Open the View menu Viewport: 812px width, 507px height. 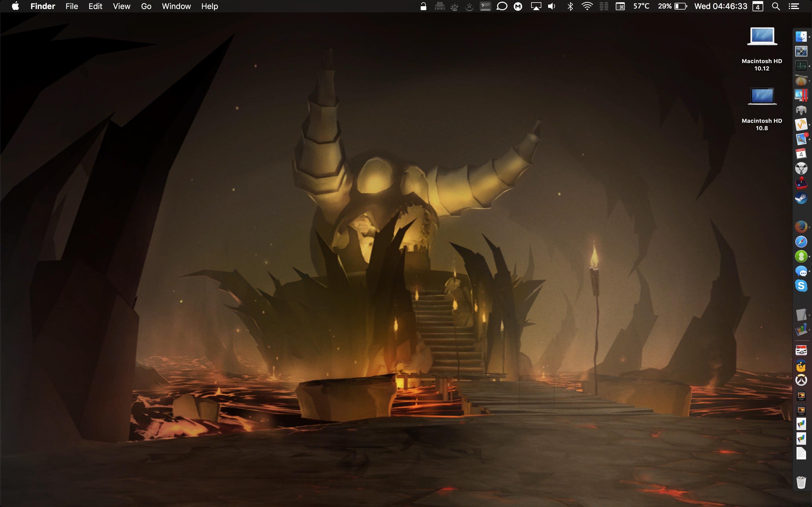(x=122, y=6)
